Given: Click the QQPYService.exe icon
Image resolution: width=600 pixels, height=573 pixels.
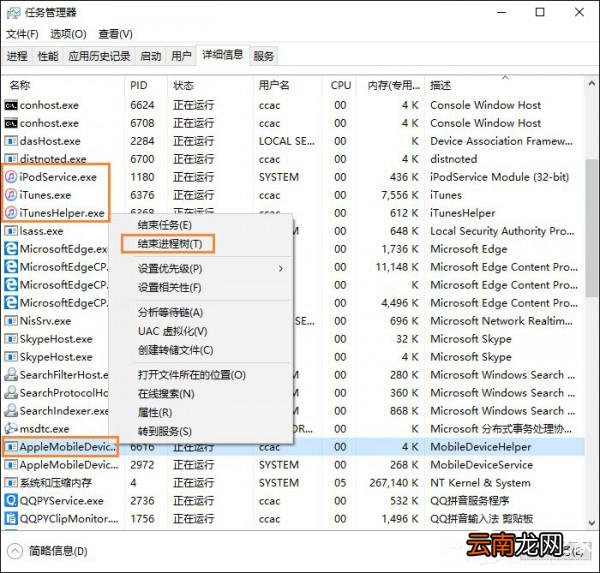Looking at the screenshot, I should click(11, 500).
